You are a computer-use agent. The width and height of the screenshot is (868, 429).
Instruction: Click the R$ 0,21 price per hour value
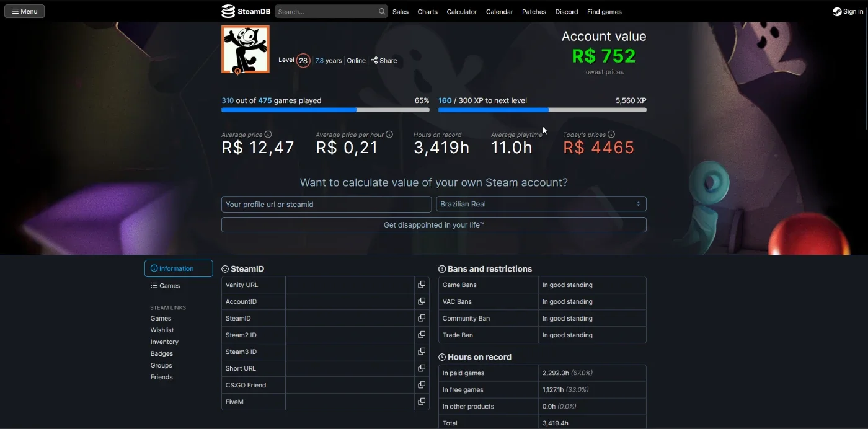tap(347, 148)
